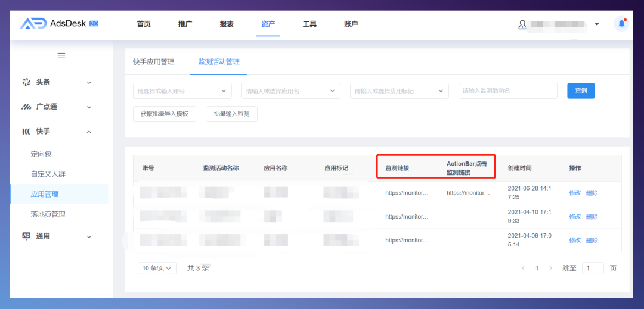Click 修改 for the 2021-04-10 row
This screenshot has width=644, height=309.
575,217
